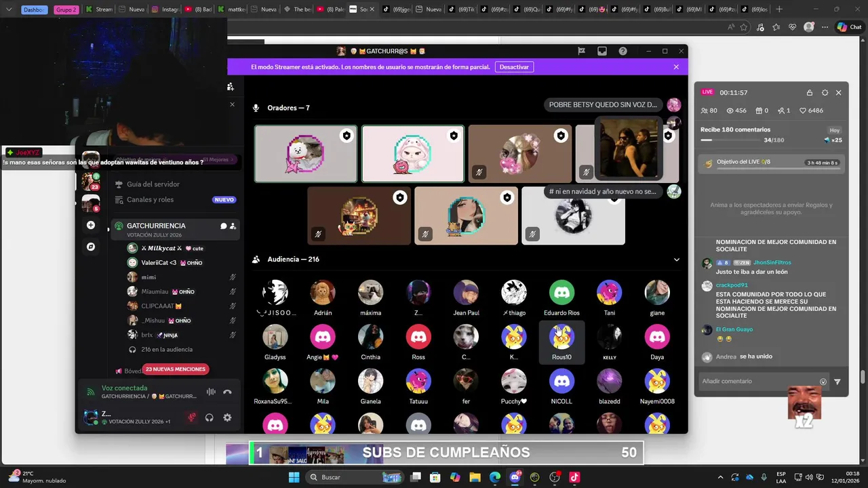Click 'POBRE BETSY QUEDO SIN VOZ' chat bubble
Image resolution: width=868 pixels, height=488 pixels.
pyautogui.click(x=603, y=104)
